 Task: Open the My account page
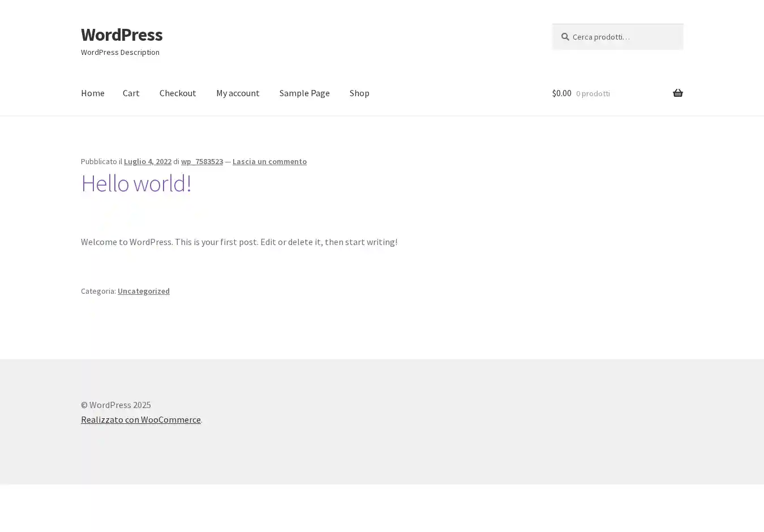238,93
